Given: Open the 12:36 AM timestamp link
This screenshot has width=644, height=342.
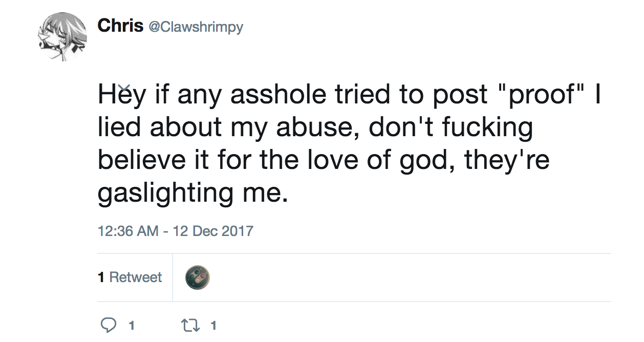Looking at the screenshot, I should click(x=128, y=231).
